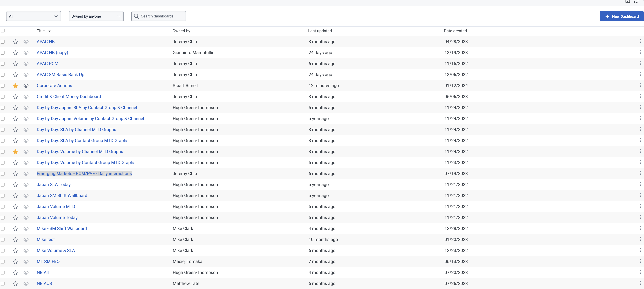
Task: Open the All filter dropdown
Action: click(33, 16)
